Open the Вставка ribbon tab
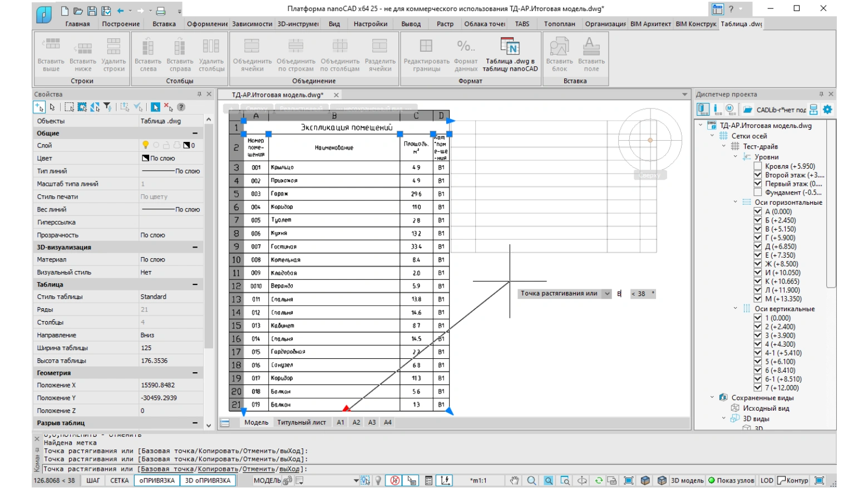This screenshot has width=868, height=488. coord(164,24)
